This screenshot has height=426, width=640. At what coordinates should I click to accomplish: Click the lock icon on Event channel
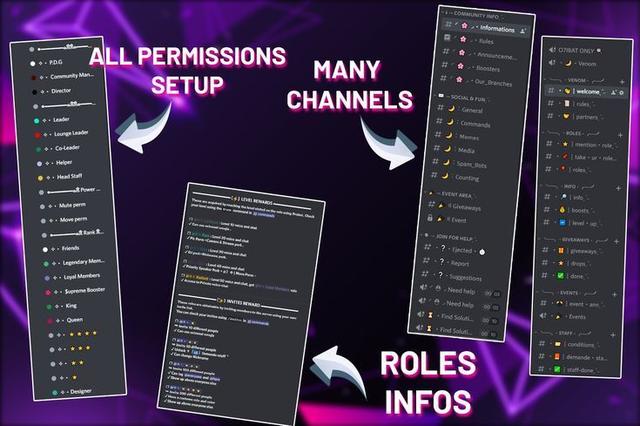pos(430,218)
